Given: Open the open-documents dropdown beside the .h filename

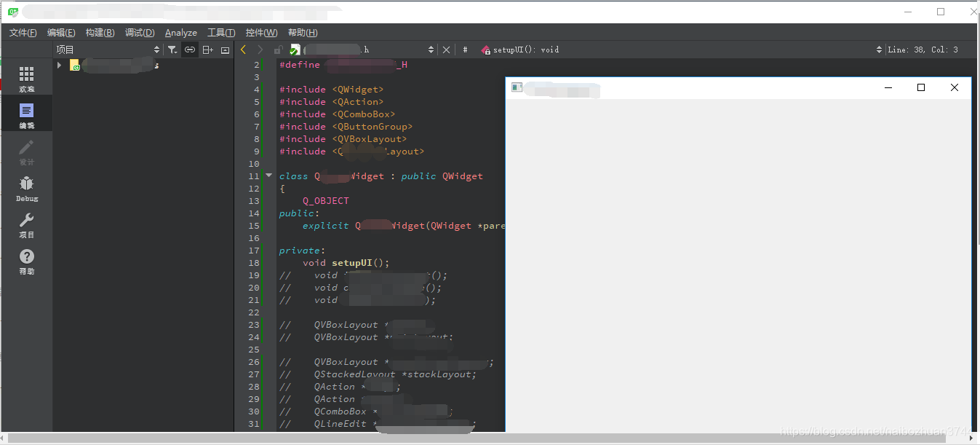Looking at the screenshot, I should coord(431,50).
